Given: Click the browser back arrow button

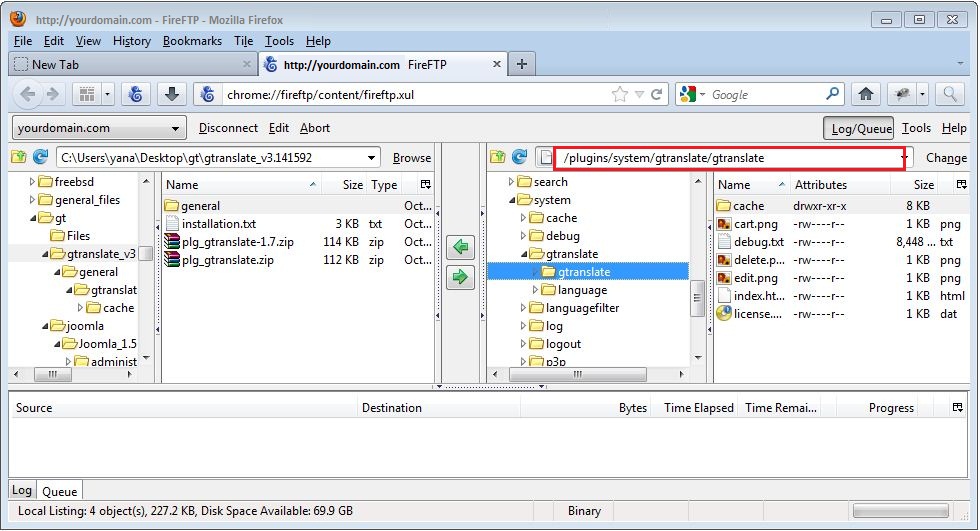Looking at the screenshot, I should (x=28, y=94).
